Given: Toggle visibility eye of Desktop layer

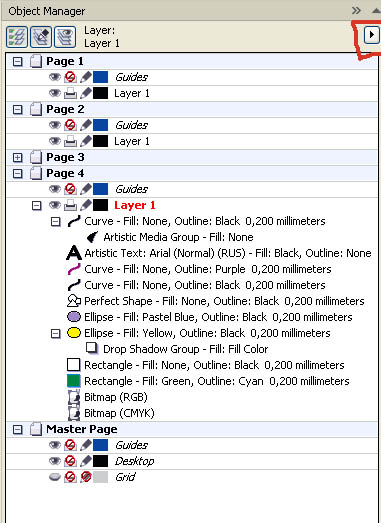Looking at the screenshot, I should [x=55, y=461].
